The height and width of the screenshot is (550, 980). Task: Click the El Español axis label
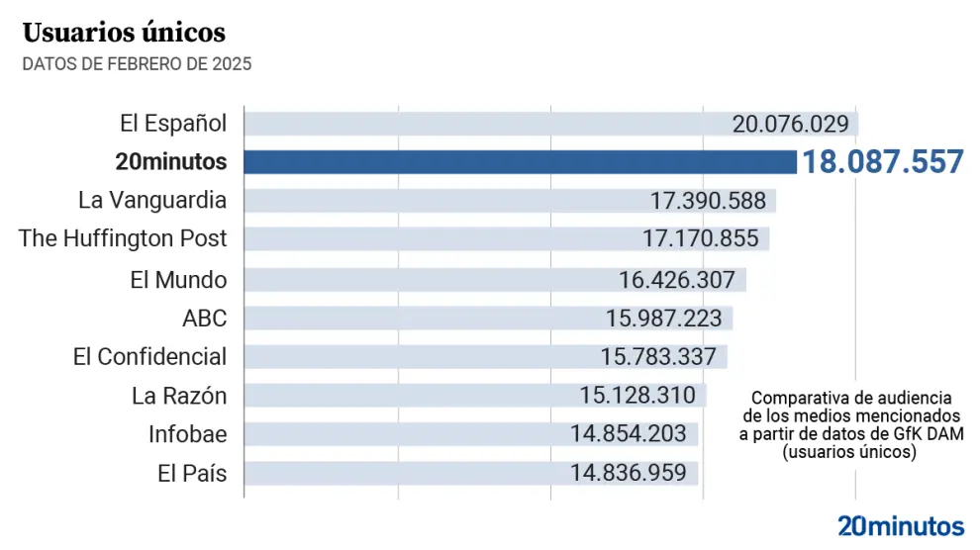click(173, 124)
